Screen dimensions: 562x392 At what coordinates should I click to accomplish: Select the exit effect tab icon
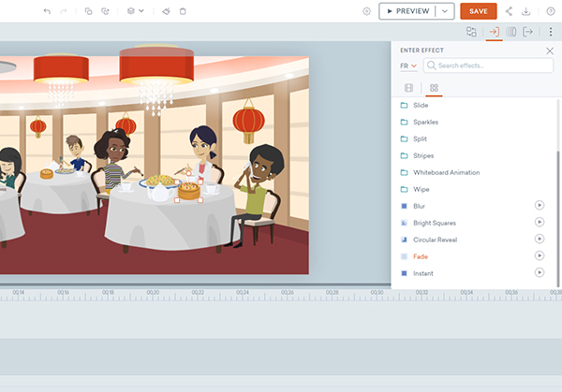(528, 32)
